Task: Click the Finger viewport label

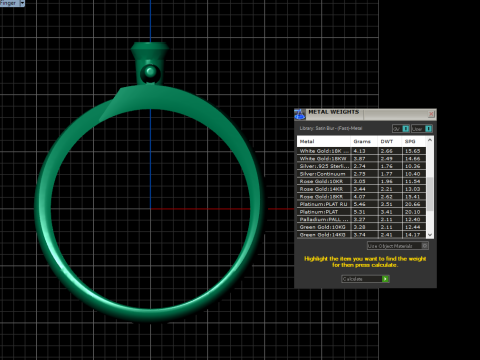Action: 8,3
